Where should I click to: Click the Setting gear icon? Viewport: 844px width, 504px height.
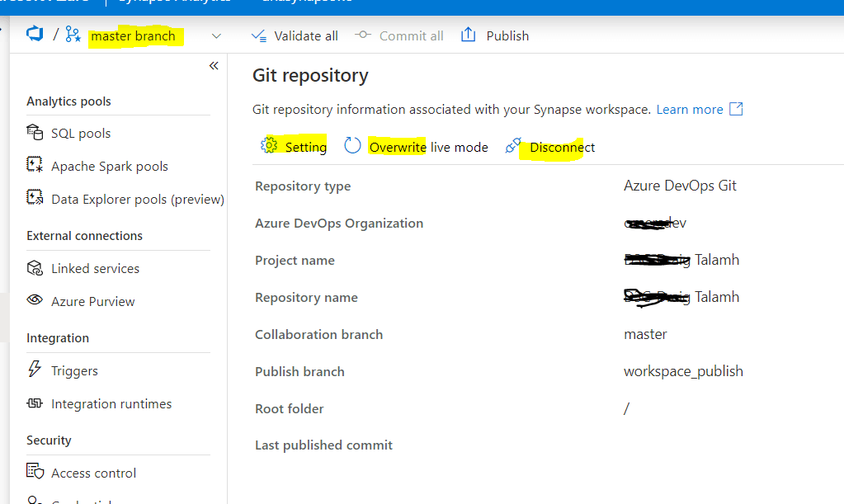click(269, 145)
